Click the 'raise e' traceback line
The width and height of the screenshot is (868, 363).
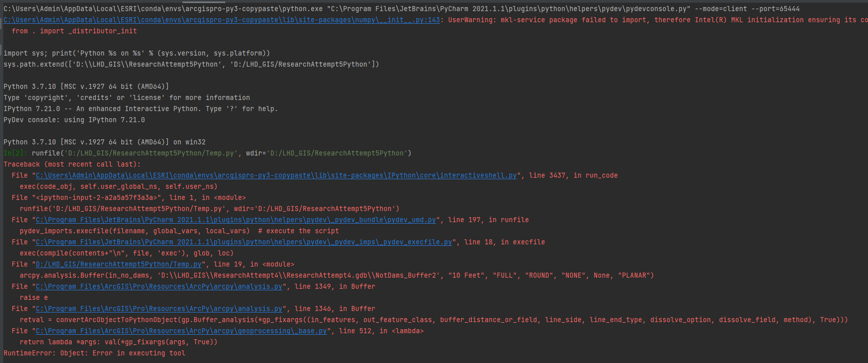click(33, 297)
